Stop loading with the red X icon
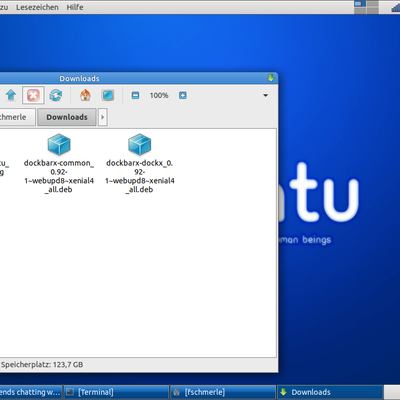The height and width of the screenshot is (400, 400). coord(33,95)
